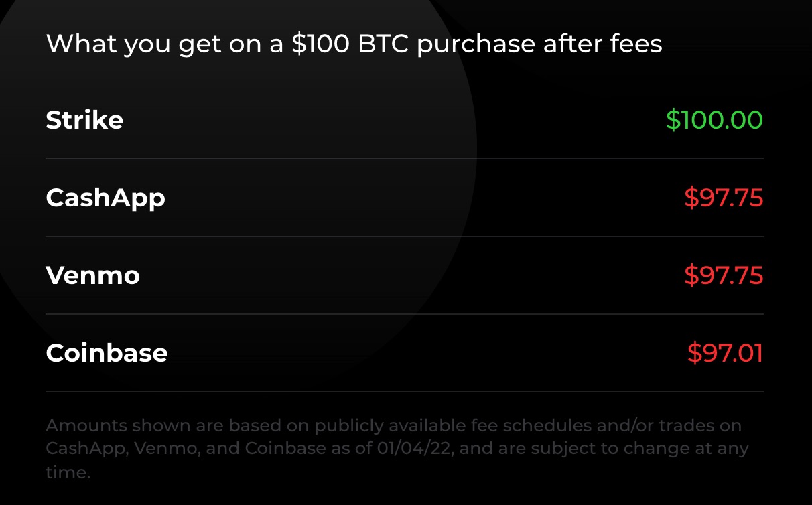The image size is (812, 505).
Task: Select the Coinbase row label
Action: [107, 354]
